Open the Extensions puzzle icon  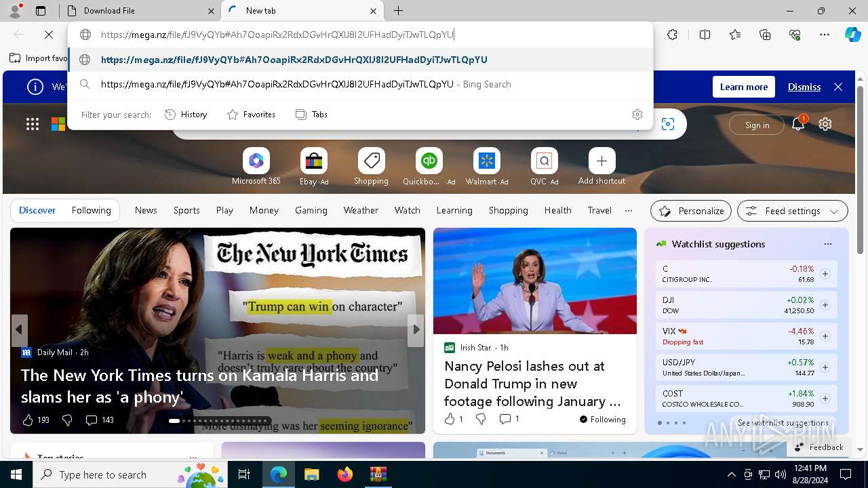click(672, 35)
